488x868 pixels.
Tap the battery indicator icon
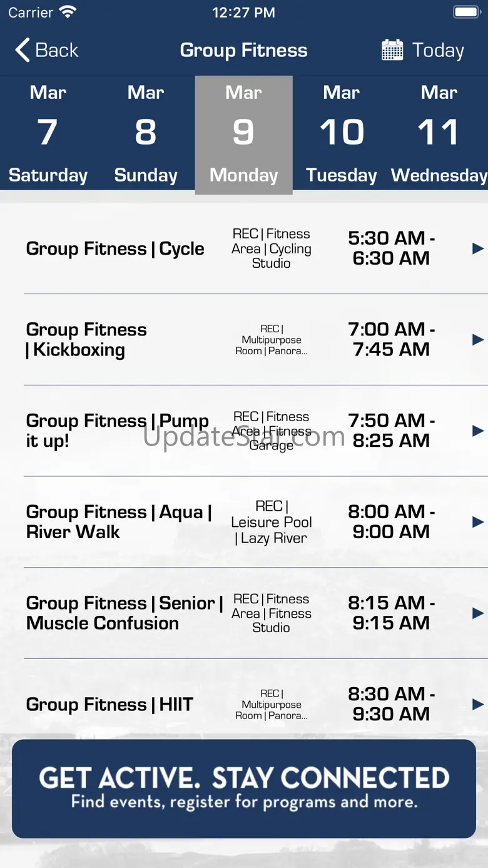pyautogui.click(x=466, y=12)
